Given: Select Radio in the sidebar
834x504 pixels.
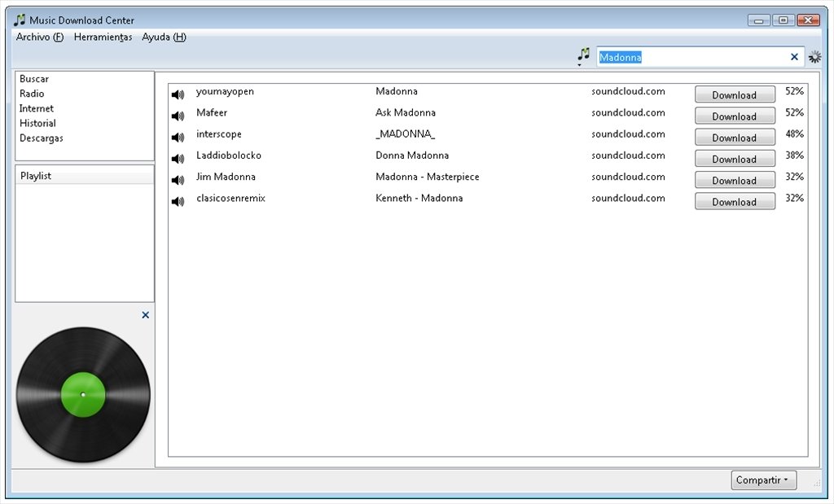Looking at the screenshot, I should pyautogui.click(x=32, y=94).
